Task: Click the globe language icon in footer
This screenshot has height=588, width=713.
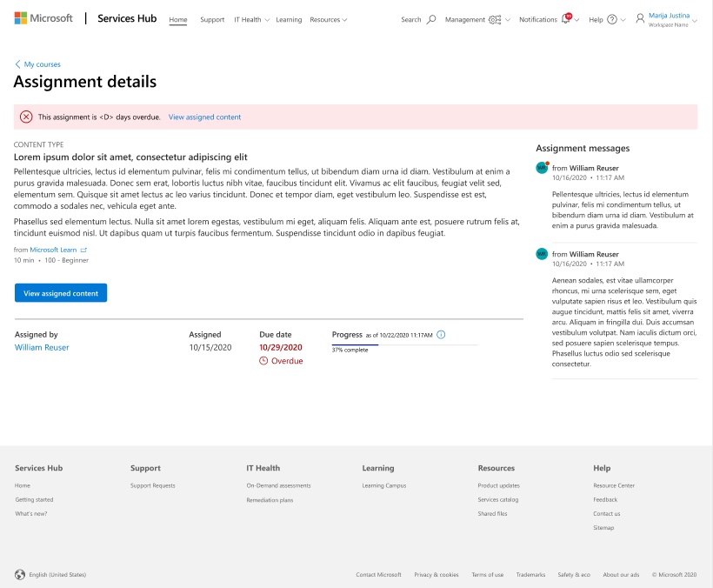Action: [20, 574]
